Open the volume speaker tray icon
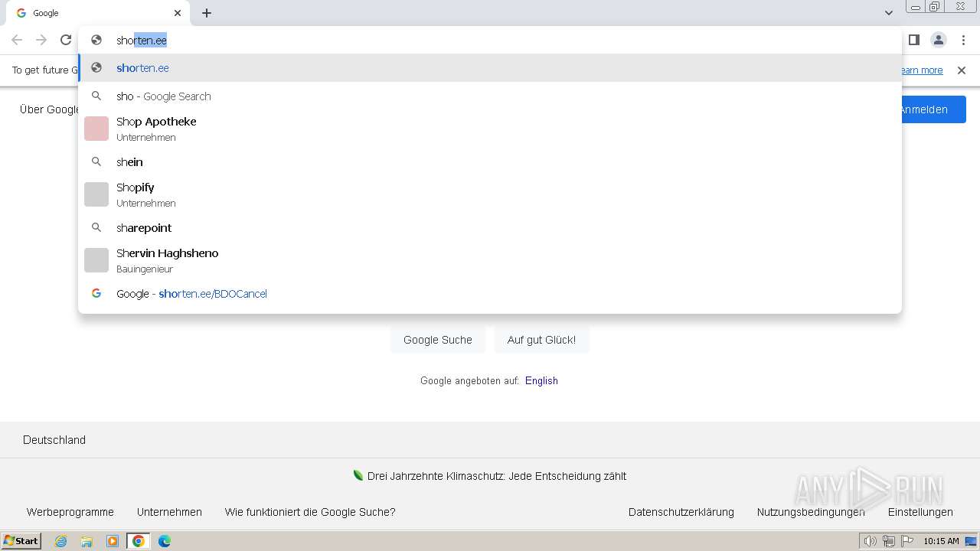 (870, 541)
